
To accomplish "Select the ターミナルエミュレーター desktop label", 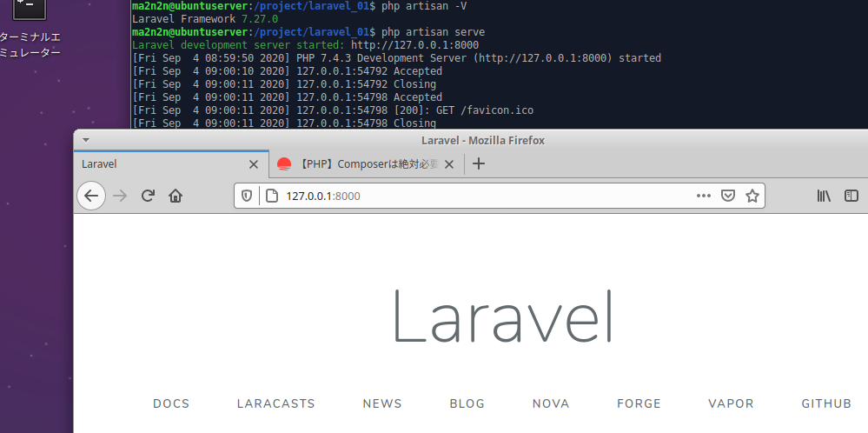I will [30, 45].
